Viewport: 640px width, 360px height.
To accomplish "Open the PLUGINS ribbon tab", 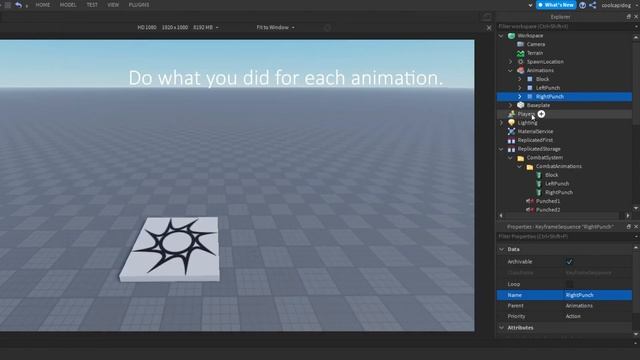I will pos(139,5).
